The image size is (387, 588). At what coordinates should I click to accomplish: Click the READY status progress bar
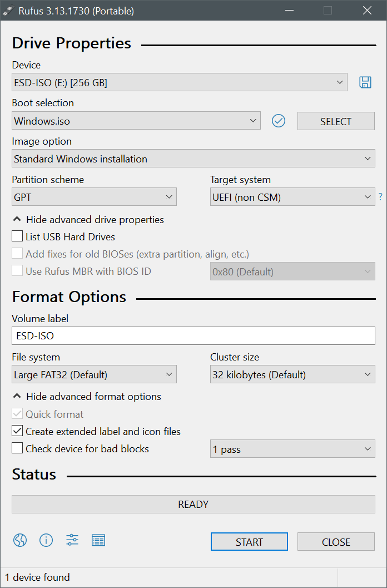(193, 505)
